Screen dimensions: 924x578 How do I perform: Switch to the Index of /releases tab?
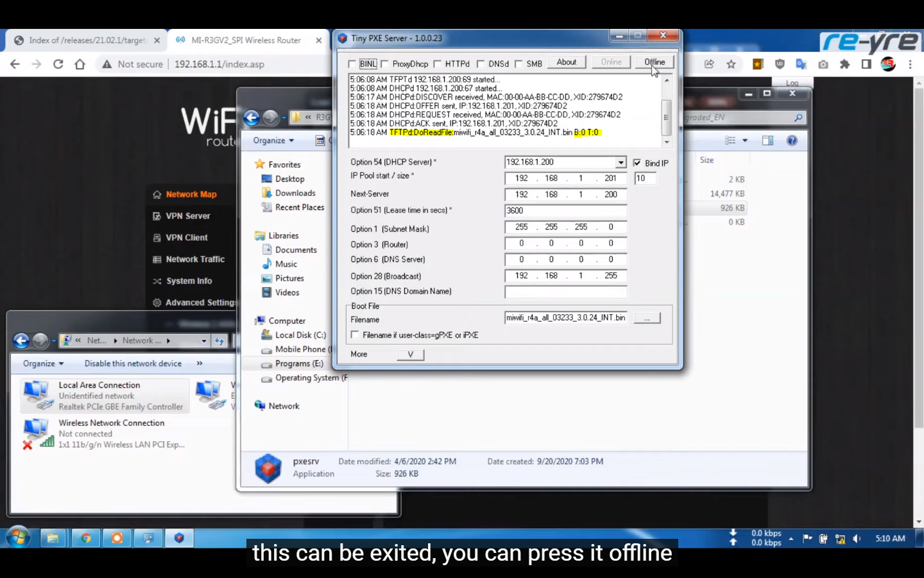[87, 40]
